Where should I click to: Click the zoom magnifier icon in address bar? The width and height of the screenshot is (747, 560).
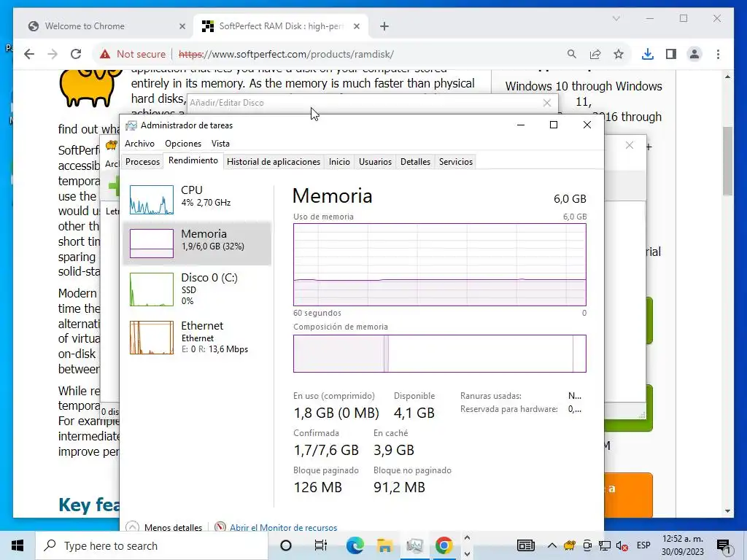(572, 54)
